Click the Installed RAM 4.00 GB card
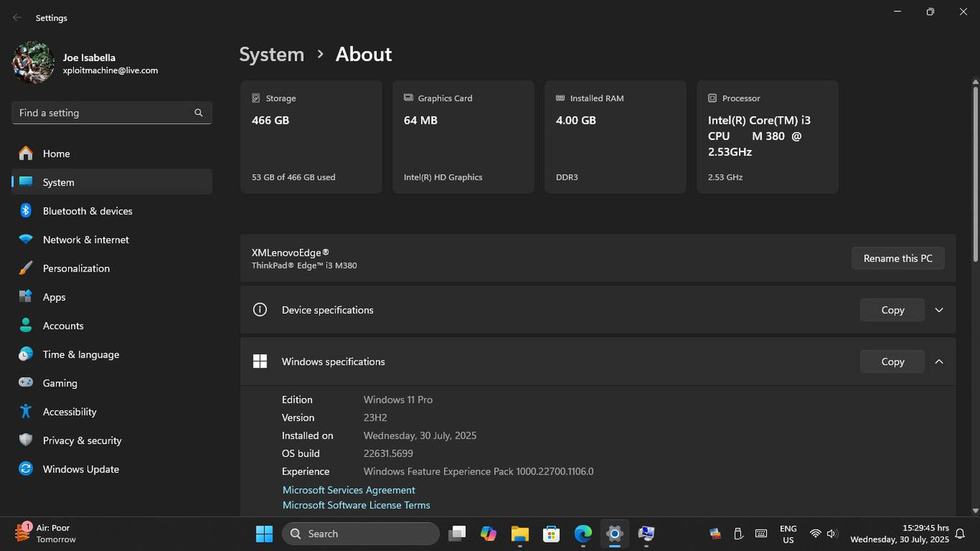 (615, 137)
